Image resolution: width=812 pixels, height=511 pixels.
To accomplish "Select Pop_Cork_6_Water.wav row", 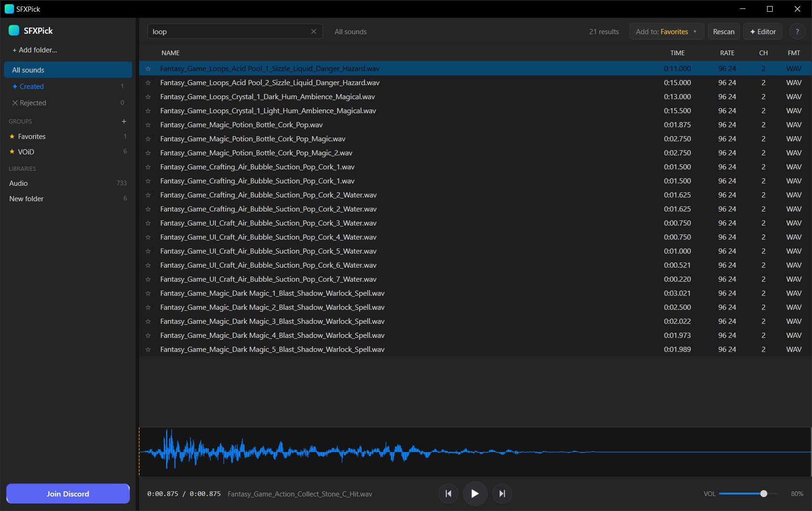I will tap(475, 265).
